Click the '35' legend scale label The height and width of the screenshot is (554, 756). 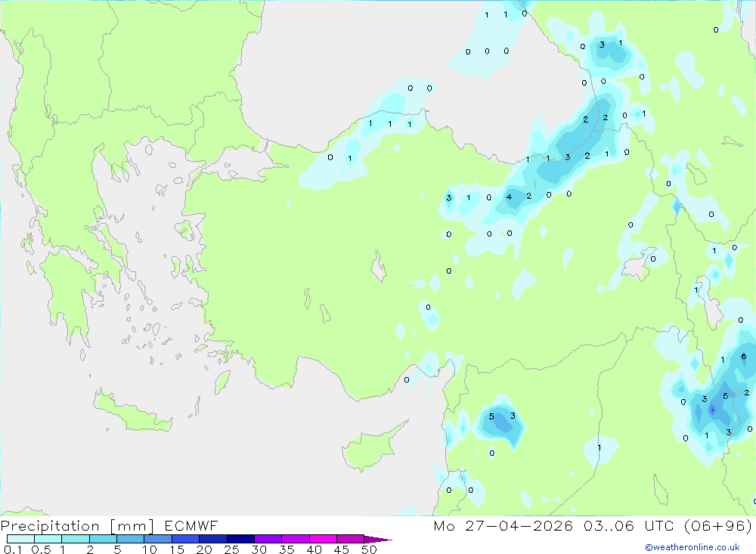(x=287, y=549)
